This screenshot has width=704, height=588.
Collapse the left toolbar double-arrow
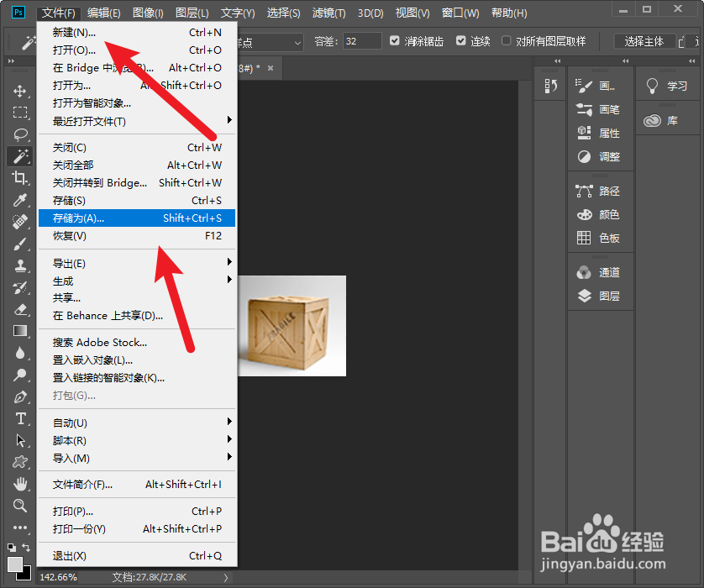[11, 60]
